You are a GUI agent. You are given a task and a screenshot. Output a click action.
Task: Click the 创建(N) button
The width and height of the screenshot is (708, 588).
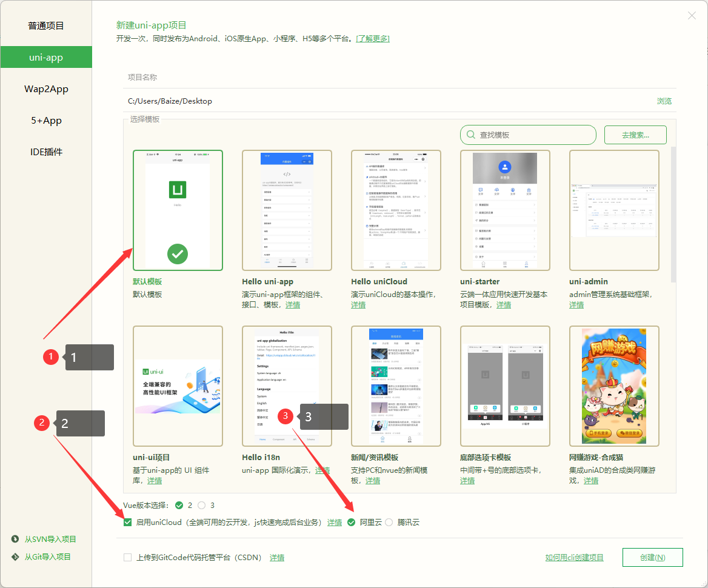point(652,558)
